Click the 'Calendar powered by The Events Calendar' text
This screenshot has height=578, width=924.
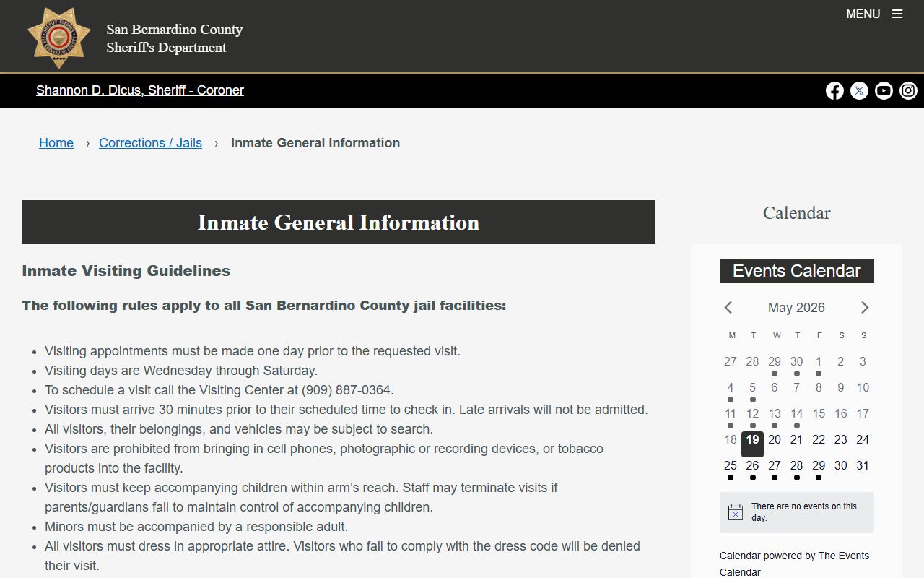tap(794, 564)
